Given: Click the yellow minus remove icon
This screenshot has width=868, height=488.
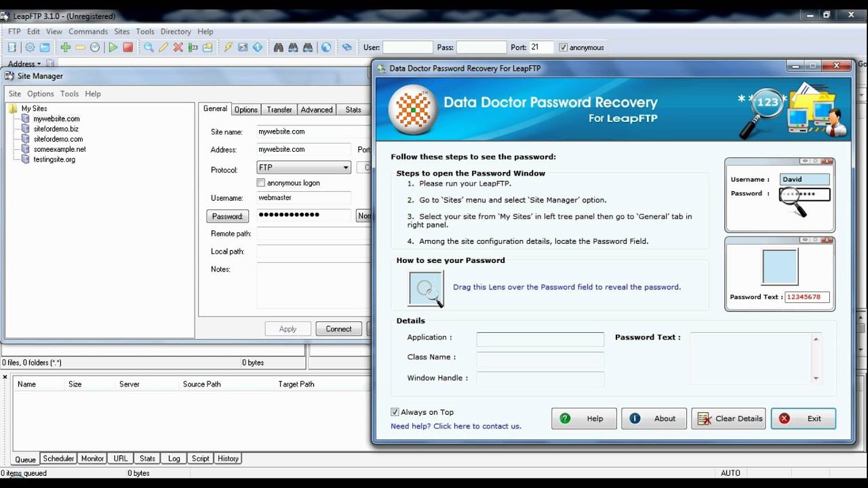Looking at the screenshot, I should pyautogui.click(x=80, y=47).
